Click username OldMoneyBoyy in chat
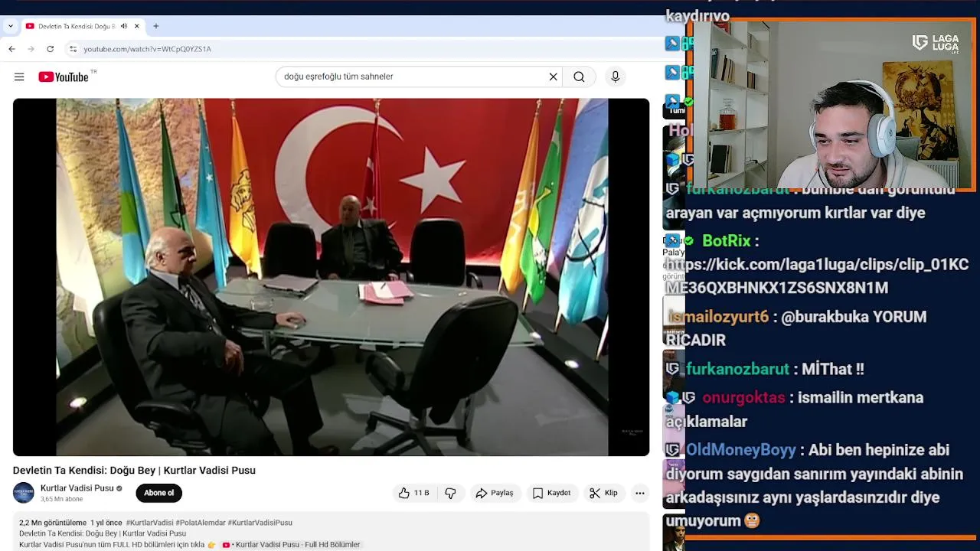The width and height of the screenshot is (980, 551). 742,450
